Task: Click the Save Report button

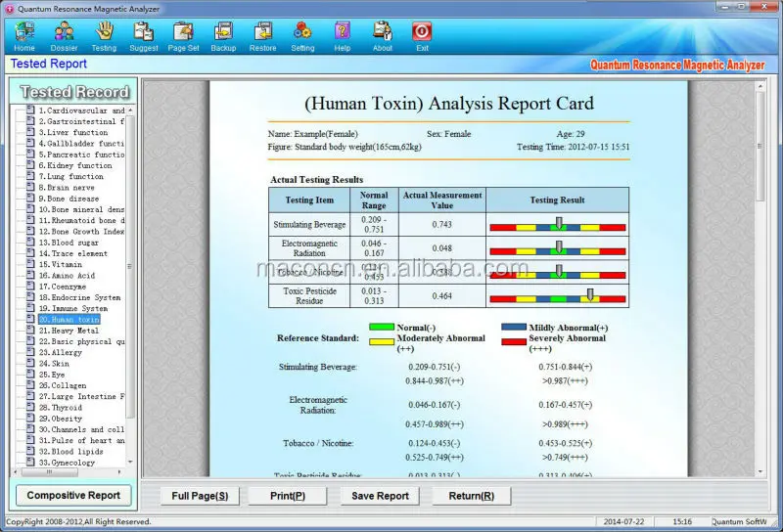Action: click(380, 496)
